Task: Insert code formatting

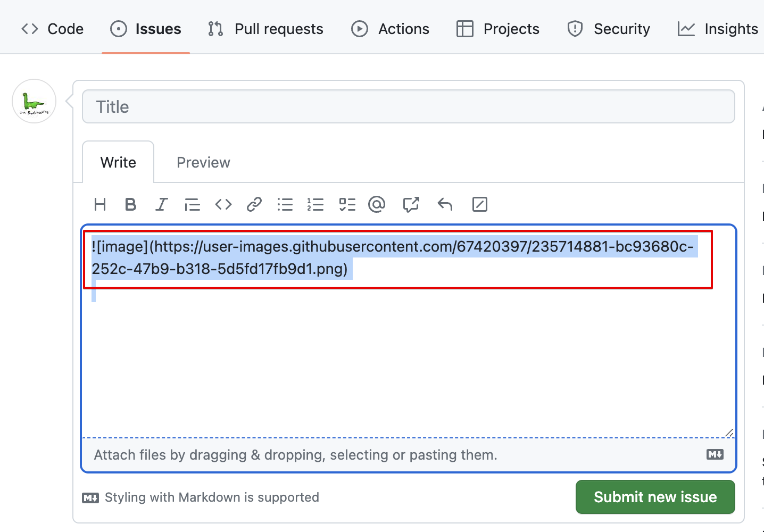Action: tap(223, 204)
